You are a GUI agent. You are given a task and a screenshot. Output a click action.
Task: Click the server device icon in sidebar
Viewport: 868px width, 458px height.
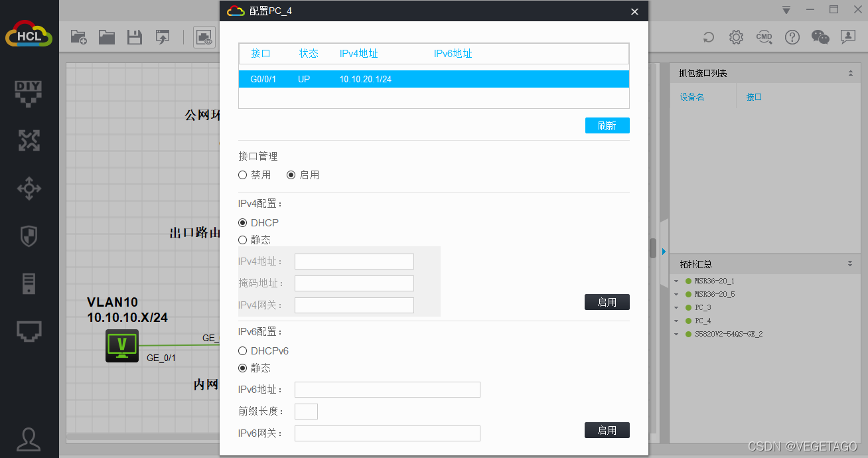29,283
